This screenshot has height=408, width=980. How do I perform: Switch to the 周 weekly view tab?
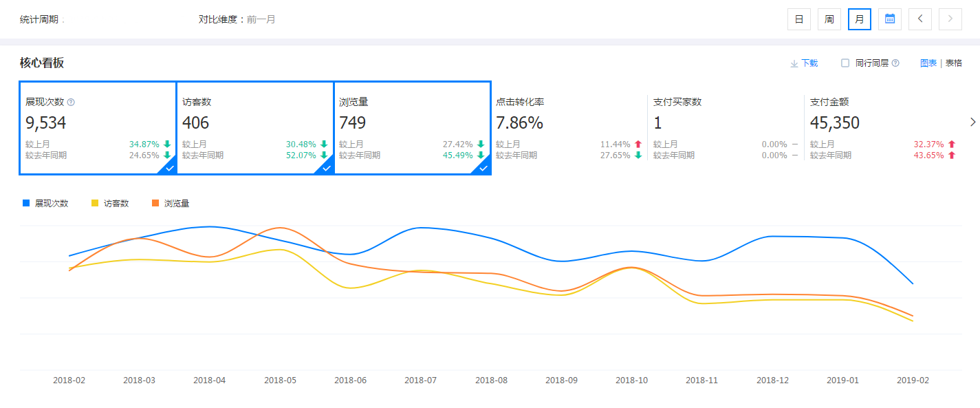pos(829,19)
